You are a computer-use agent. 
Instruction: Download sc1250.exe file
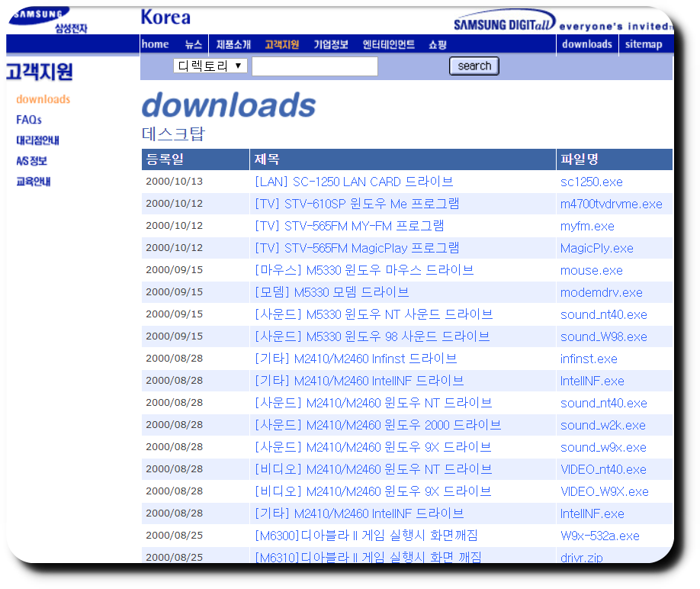point(592,182)
